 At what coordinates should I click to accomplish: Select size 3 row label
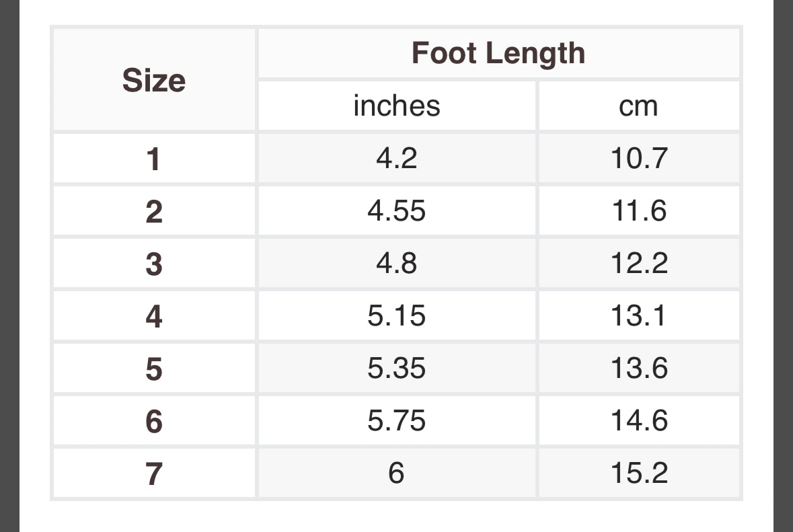click(x=154, y=264)
